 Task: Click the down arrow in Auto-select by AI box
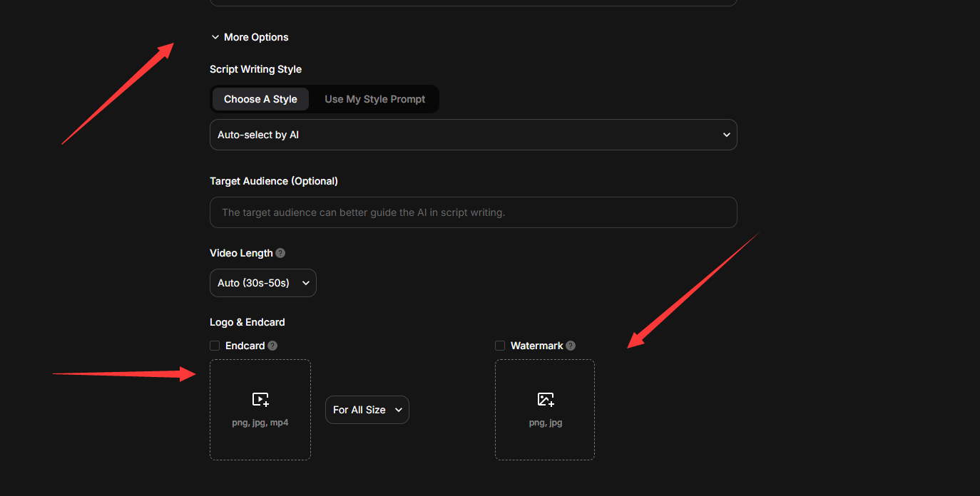(x=726, y=135)
